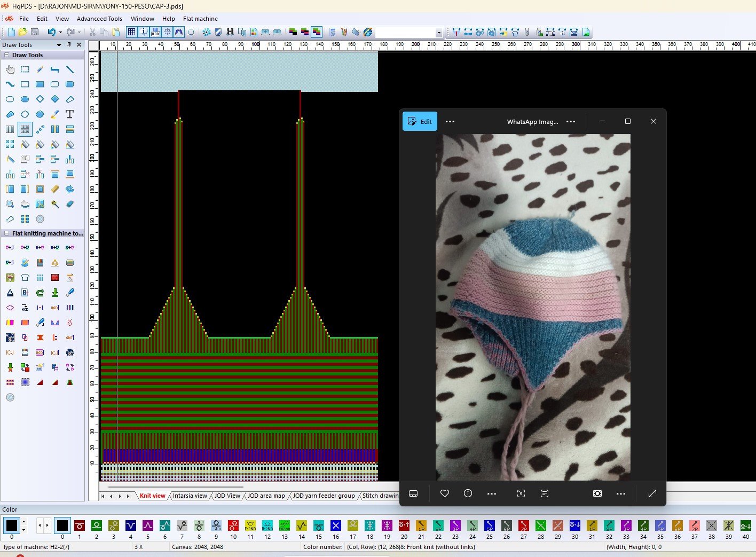Pick the eyedropper color picker tool
Image resolution: width=756 pixels, height=557 pixels.
[54, 114]
